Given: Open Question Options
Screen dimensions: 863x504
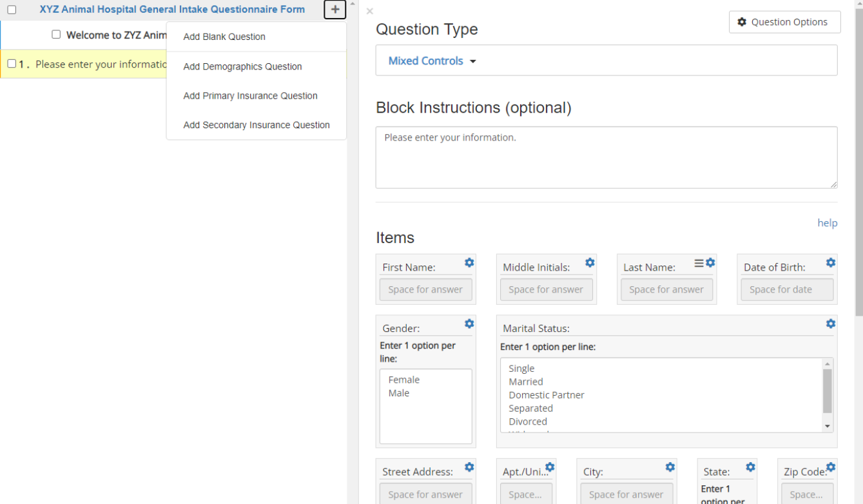Looking at the screenshot, I should (x=784, y=22).
